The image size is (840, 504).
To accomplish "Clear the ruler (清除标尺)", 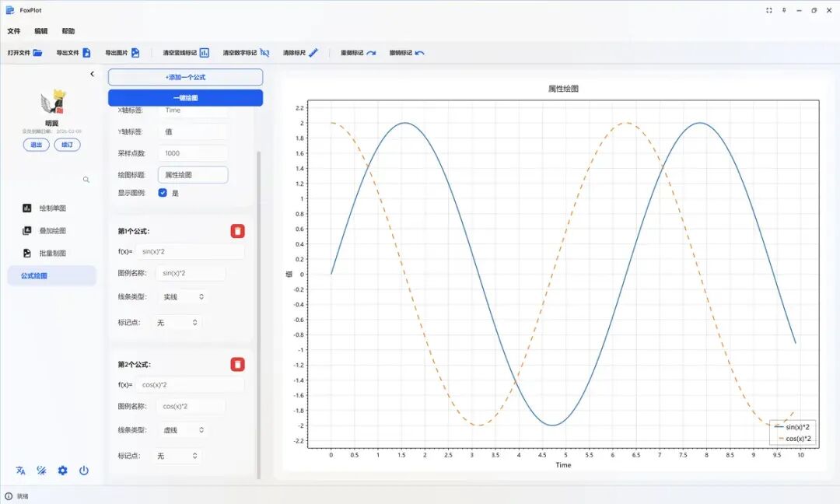I will (x=313, y=52).
